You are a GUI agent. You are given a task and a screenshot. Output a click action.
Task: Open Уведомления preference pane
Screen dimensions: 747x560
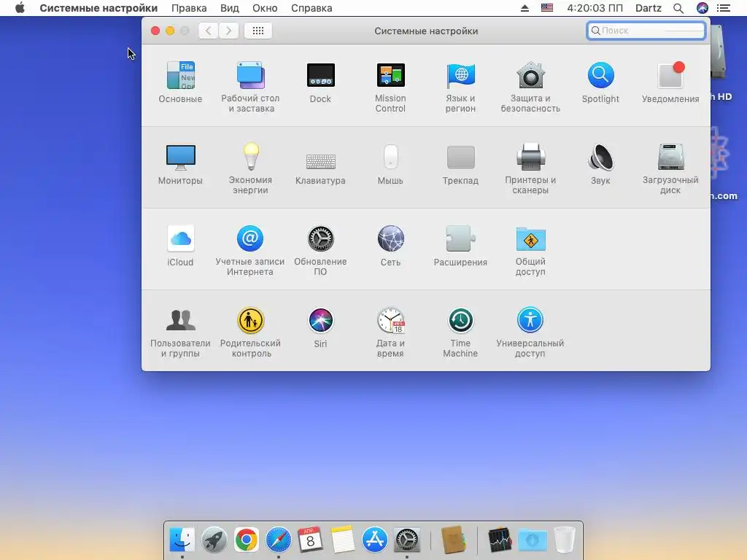(670, 82)
